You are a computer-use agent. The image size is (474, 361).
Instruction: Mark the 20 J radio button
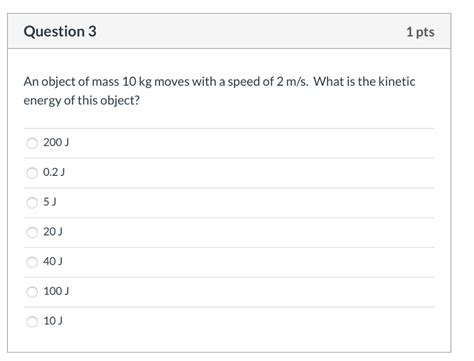point(32,232)
